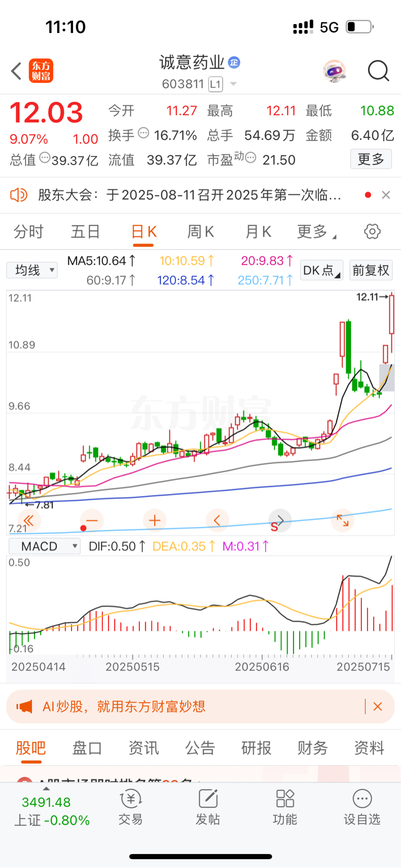Screen dimensions: 401x868
Task: Tap the 市盈 info icon
Action: click(251, 158)
